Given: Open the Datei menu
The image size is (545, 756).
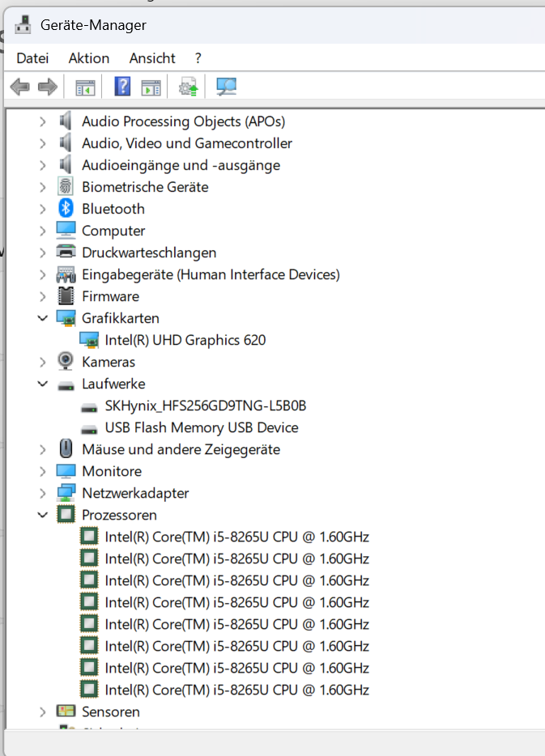Looking at the screenshot, I should pos(32,57).
